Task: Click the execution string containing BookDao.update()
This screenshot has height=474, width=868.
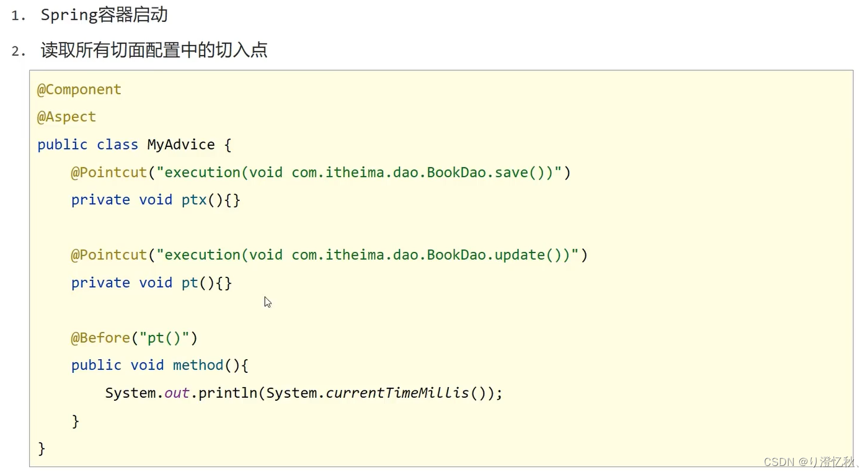Action: 368,254
